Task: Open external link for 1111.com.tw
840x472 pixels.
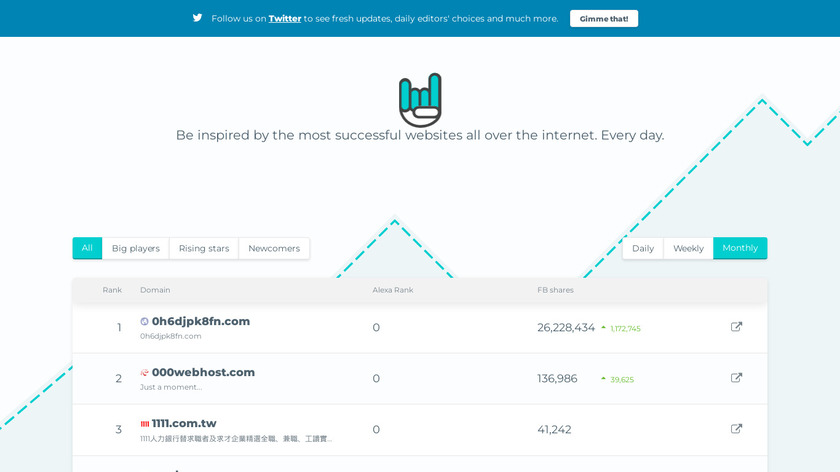Action: click(737, 429)
